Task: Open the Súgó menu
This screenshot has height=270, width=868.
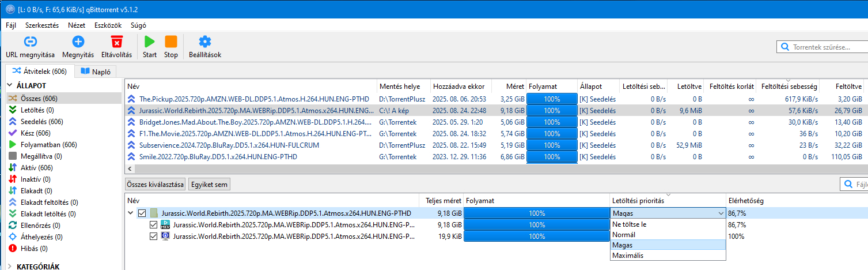Action: tap(138, 25)
